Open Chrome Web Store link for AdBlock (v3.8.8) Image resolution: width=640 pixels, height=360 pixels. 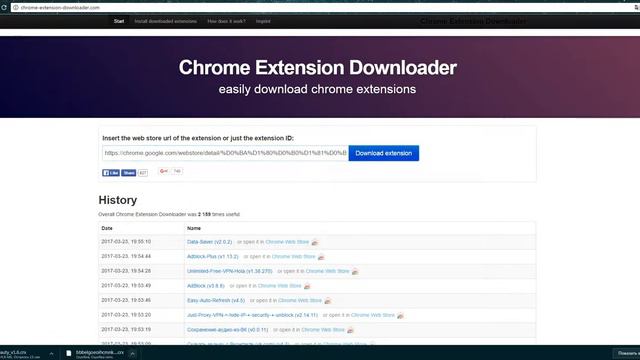click(x=280, y=286)
